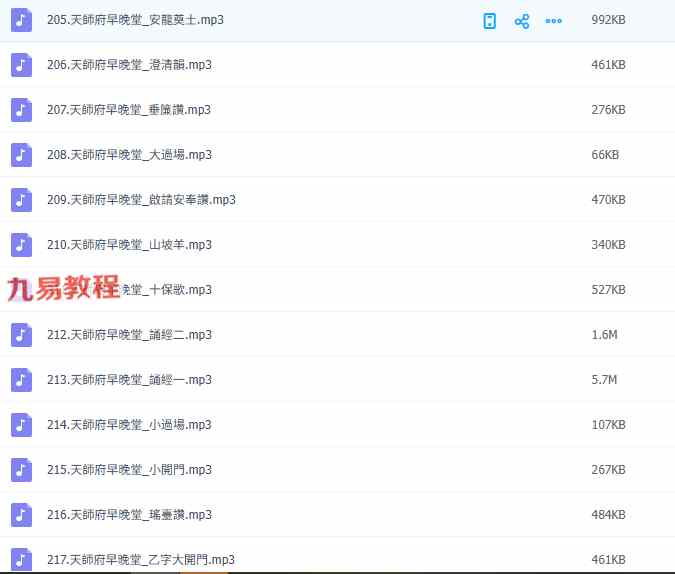Click the music file icon for 207.天師府早晚堂_垂簾讚

point(22,110)
